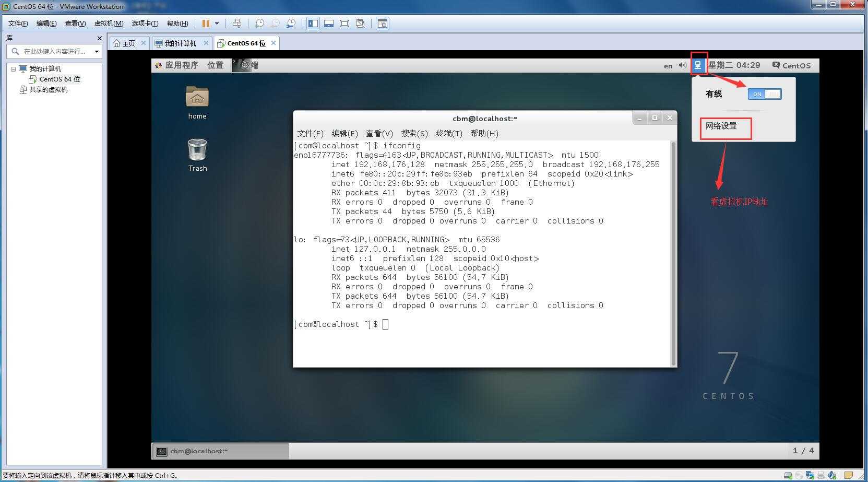This screenshot has width=868, height=482.
Task: Click the sound card status icon
Action: tap(832, 475)
